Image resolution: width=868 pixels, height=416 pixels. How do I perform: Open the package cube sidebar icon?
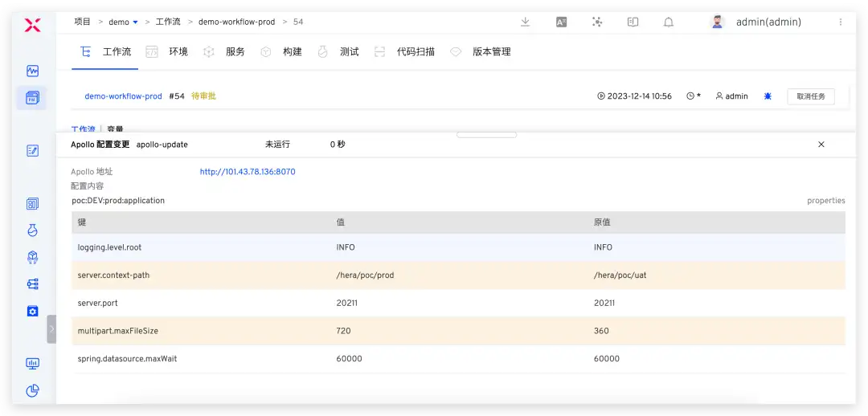tap(33, 257)
